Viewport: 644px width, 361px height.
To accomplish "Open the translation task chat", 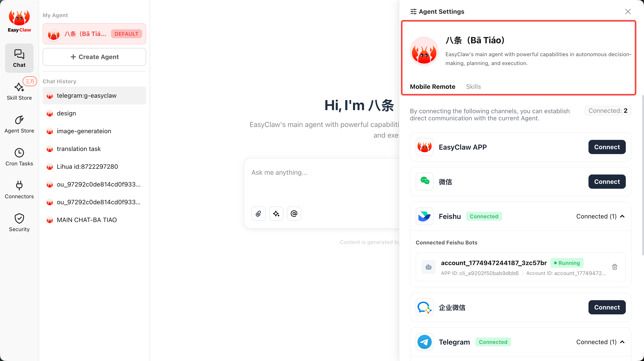I will 94,149.
